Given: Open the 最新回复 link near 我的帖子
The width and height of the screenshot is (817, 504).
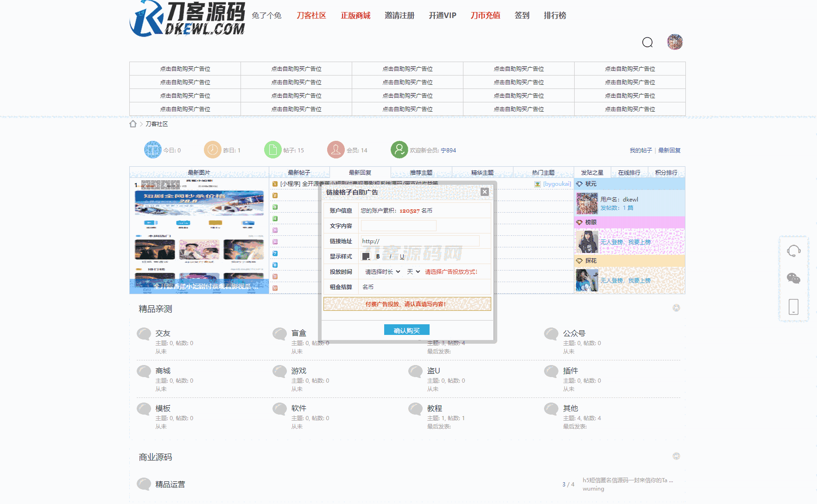Looking at the screenshot, I should (x=670, y=150).
